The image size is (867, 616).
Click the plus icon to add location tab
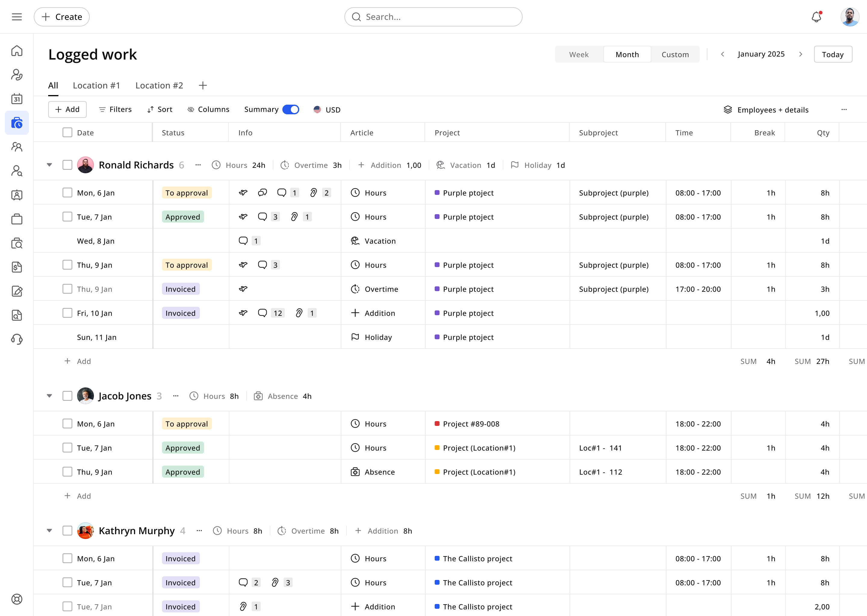203,85
